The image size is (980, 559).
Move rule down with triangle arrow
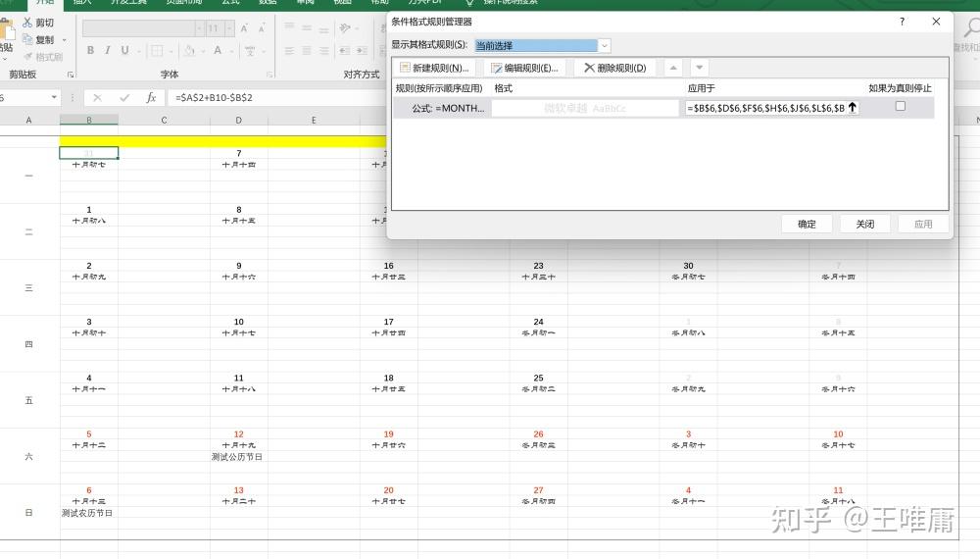click(x=700, y=68)
